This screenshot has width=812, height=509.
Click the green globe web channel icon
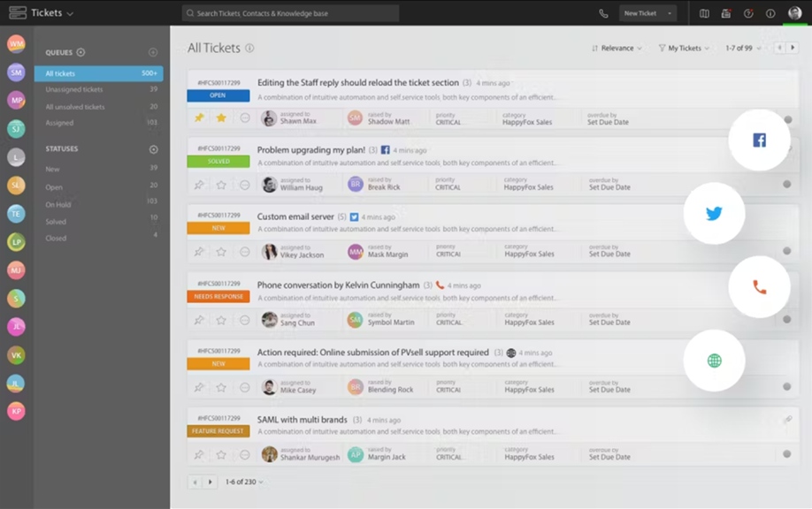tap(714, 361)
